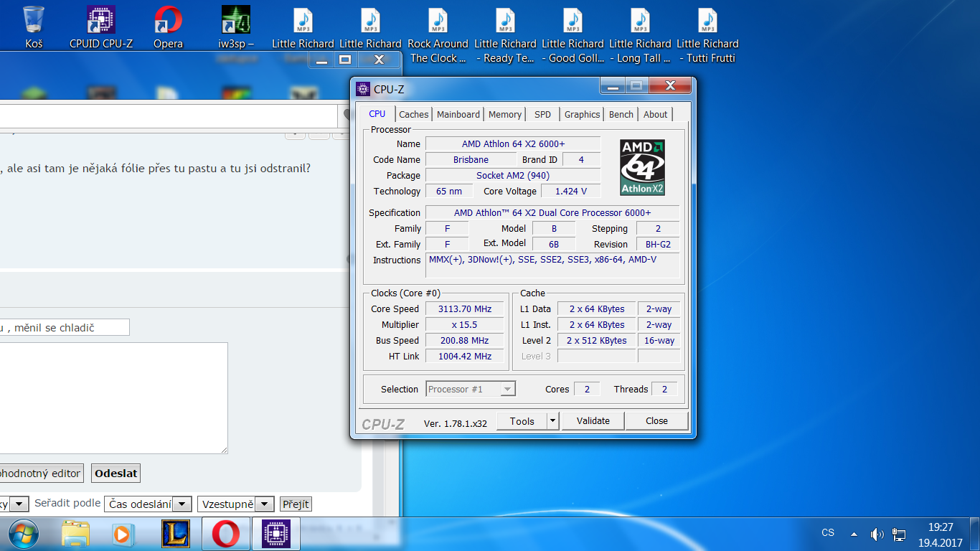The image size is (980, 551).
Task: Click the AMD 64 Athlon X2 logo
Action: (x=642, y=167)
